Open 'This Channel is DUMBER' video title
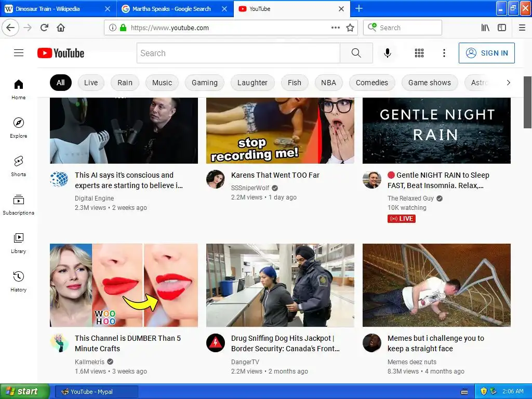Screen dimensions: 532x399 click(x=128, y=343)
